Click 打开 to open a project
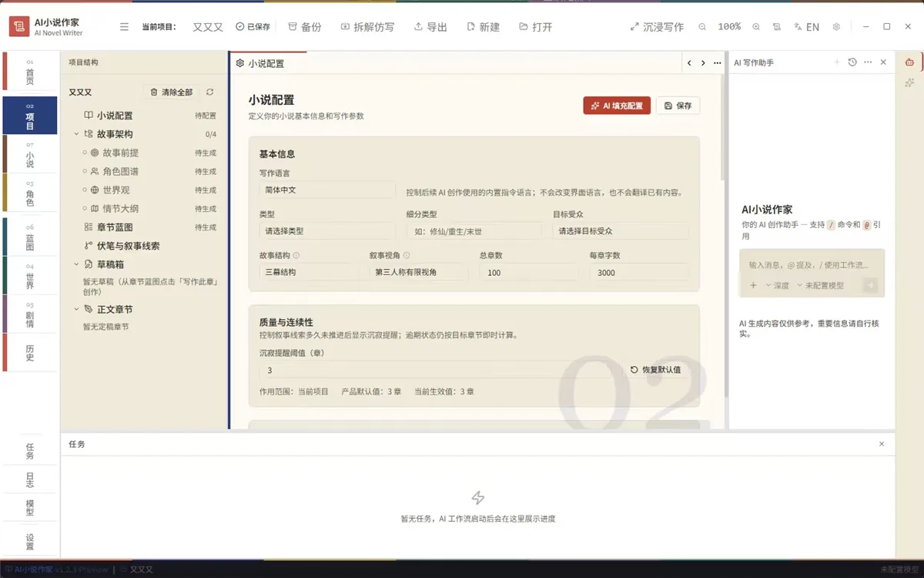The width and height of the screenshot is (924, 578). click(x=535, y=27)
